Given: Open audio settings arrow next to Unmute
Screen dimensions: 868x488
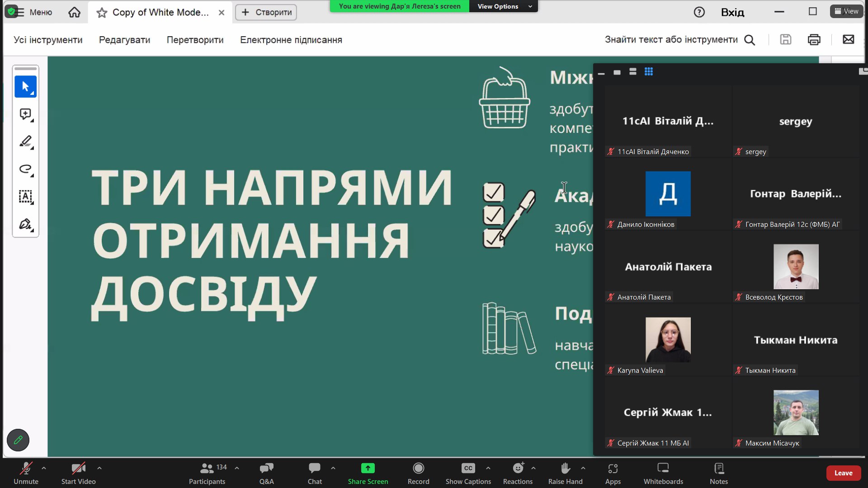Looking at the screenshot, I should [x=44, y=468].
